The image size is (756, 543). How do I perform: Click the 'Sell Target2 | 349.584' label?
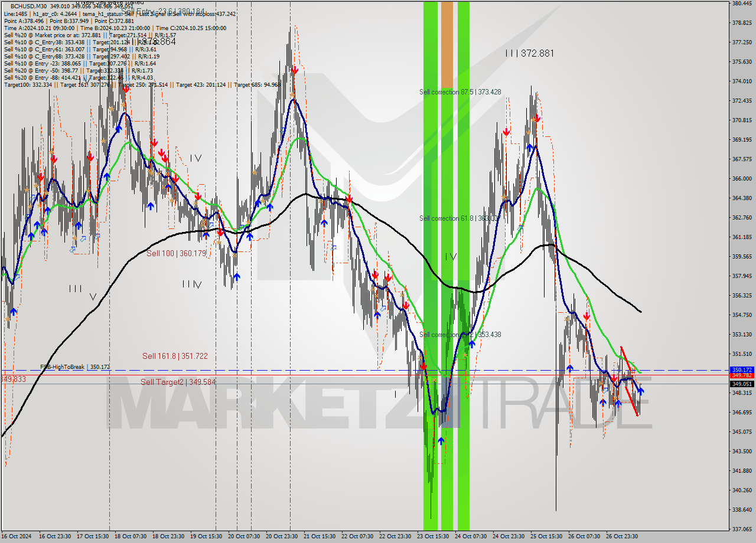178,382
